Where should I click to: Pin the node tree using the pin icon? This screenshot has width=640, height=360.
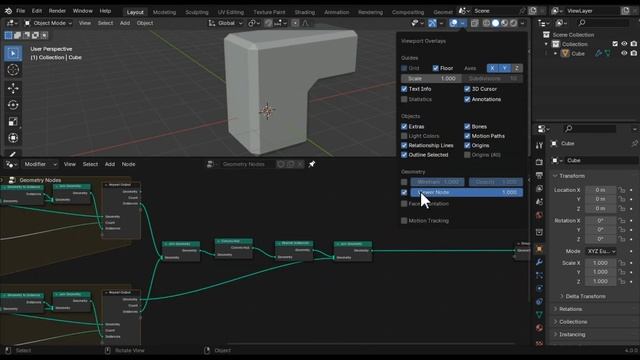click(x=312, y=164)
